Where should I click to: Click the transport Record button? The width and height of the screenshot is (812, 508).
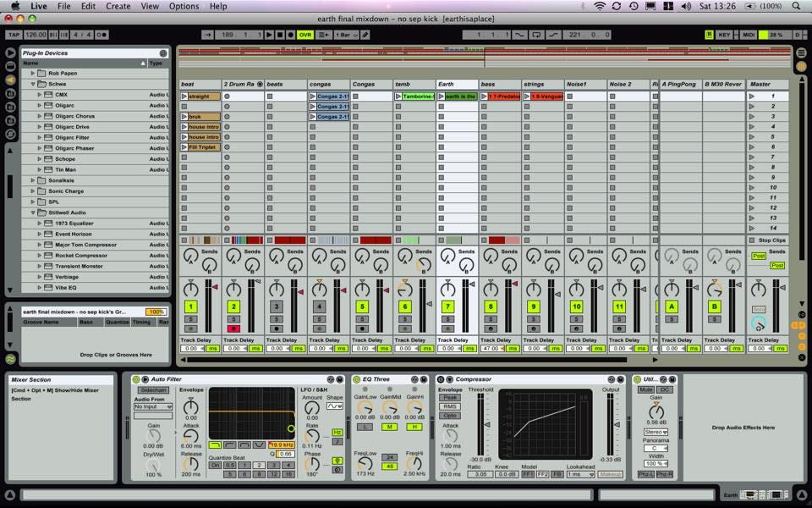[x=289, y=35]
